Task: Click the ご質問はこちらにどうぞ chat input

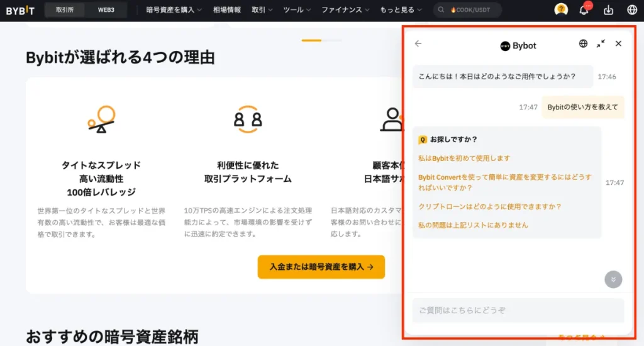Action: coord(518,310)
